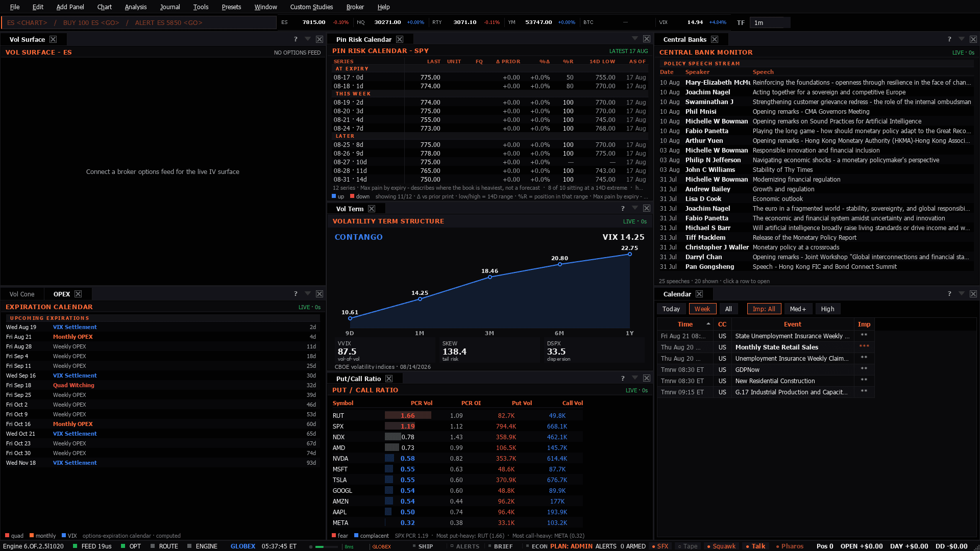Click the FEED 19us status indicator
Viewport: 980px width, 551px height.
coord(92,546)
